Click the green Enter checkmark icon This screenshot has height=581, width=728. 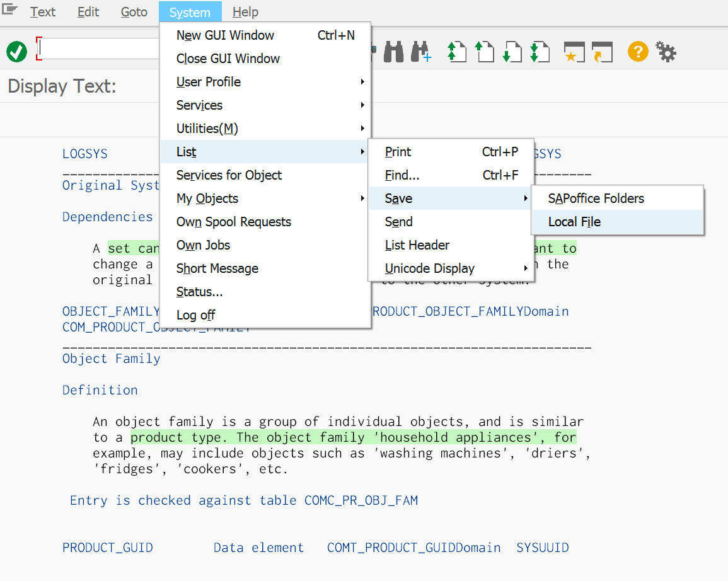(x=17, y=51)
